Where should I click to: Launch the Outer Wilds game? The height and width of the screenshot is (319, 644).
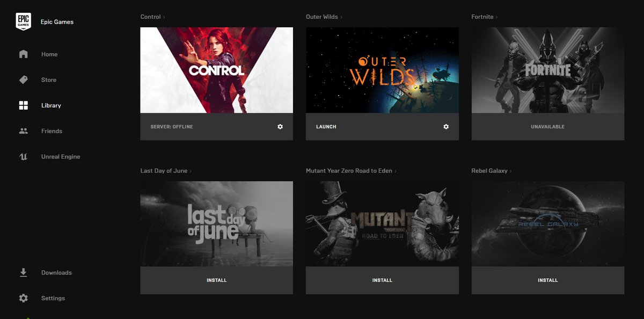coord(326,127)
